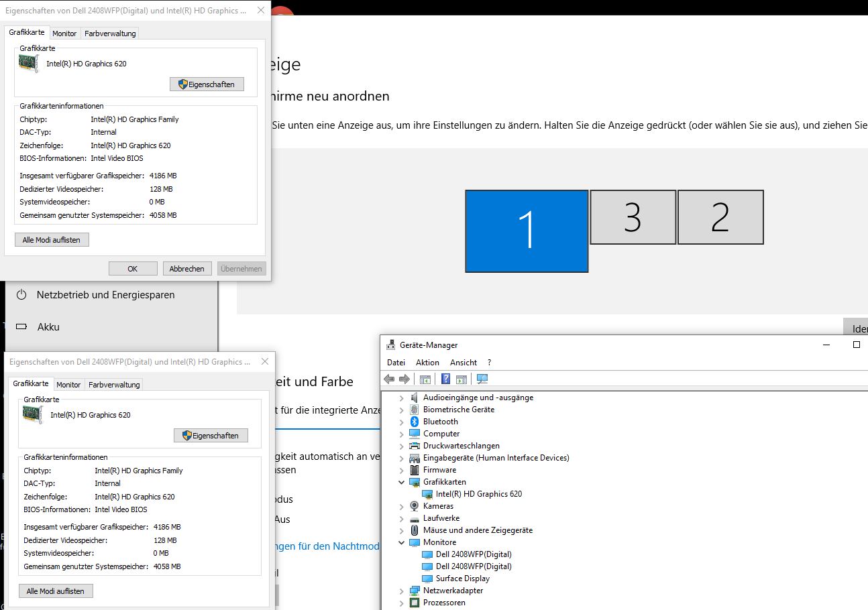The width and height of the screenshot is (868, 610).
Task: Click Eigenschaften shield button in lower dialog
Action: pos(211,436)
